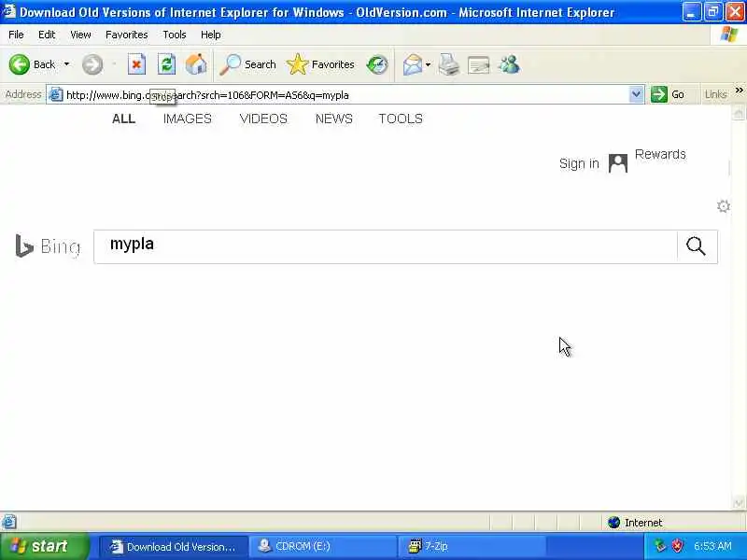
Task: Open Bing settings gear icon
Action: 724,206
